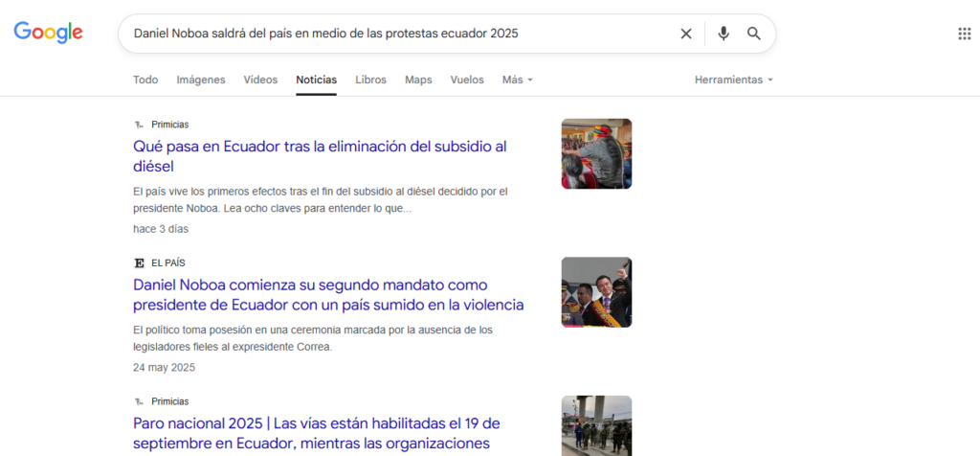Open the Libros tab
Image resolution: width=980 pixels, height=456 pixels.
point(370,80)
